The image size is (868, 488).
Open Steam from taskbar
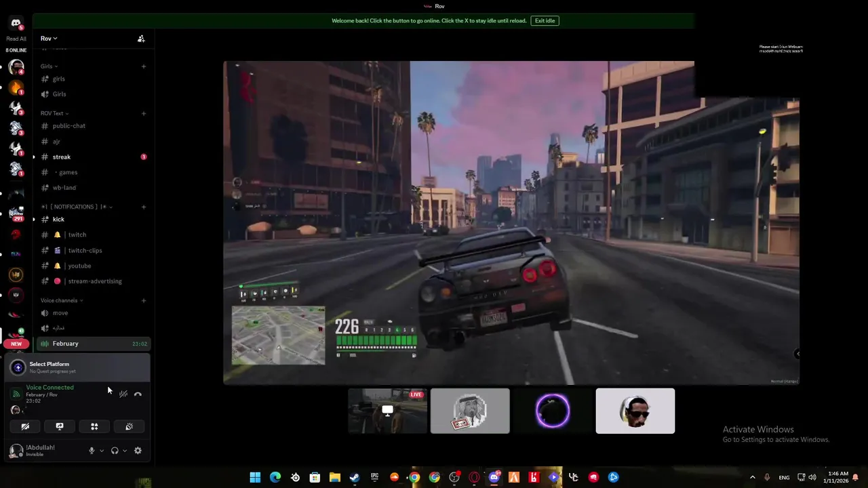355,478
